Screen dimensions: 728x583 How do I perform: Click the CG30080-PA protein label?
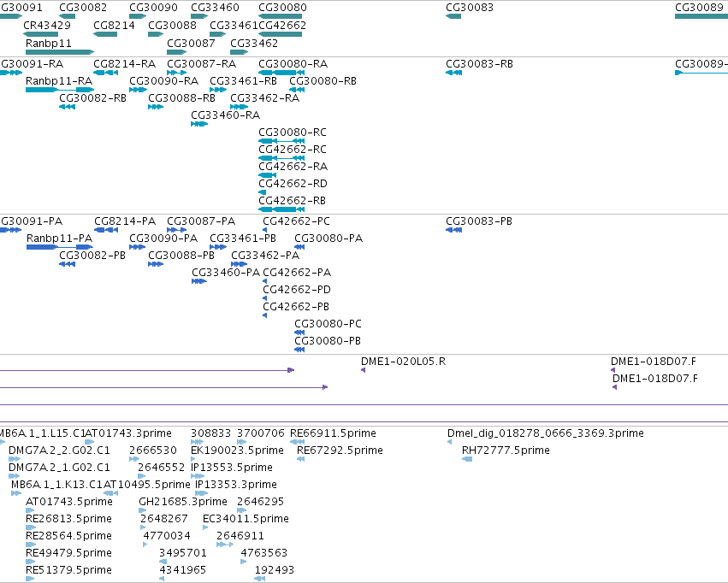[x=328, y=238]
